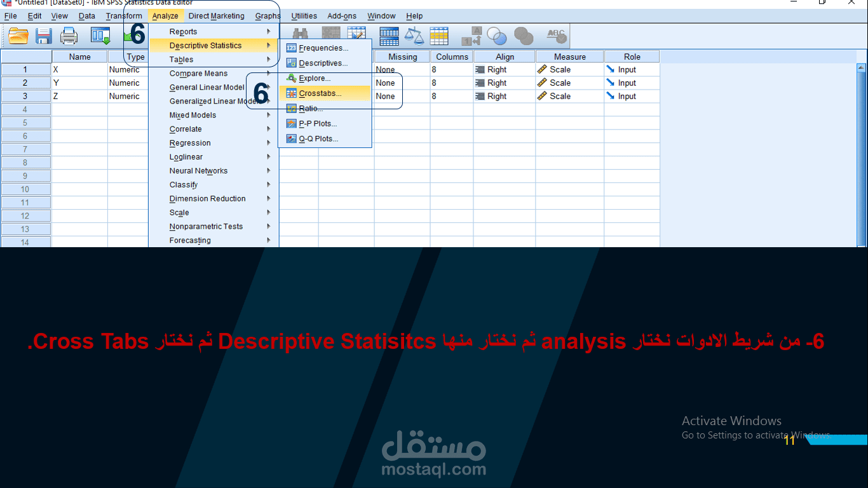Open the Direct Marketing menu
The image size is (868, 488).
pos(216,16)
